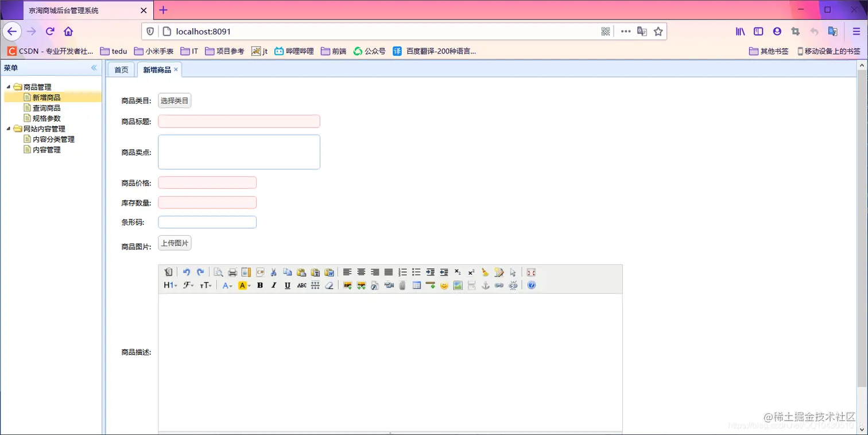Open 规格参数 in the menu tree
Image resolution: width=868 pixels, height=435 pixels.
click(x=46, y=118)
